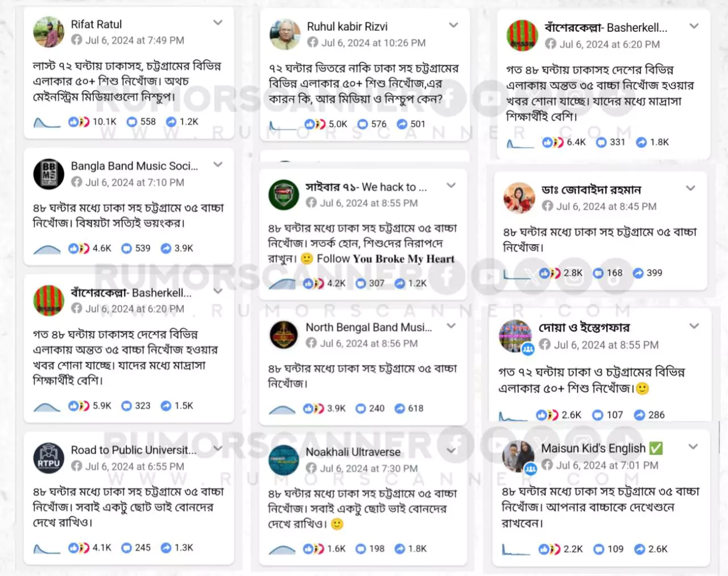Expand chevron menu on Rifat Ratul post
Viewport: 728px width, 576px height.
(x=218, y=23)
